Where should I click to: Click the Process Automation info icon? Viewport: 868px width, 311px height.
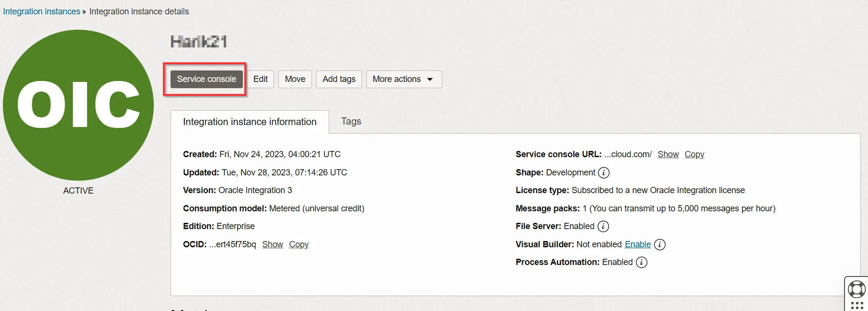[x=641, y=262]
